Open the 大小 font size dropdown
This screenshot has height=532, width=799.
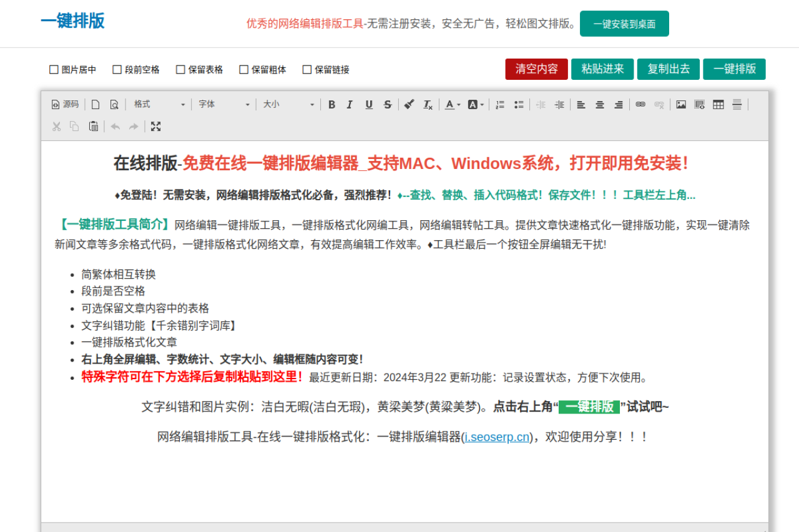(x=288, y=104)
